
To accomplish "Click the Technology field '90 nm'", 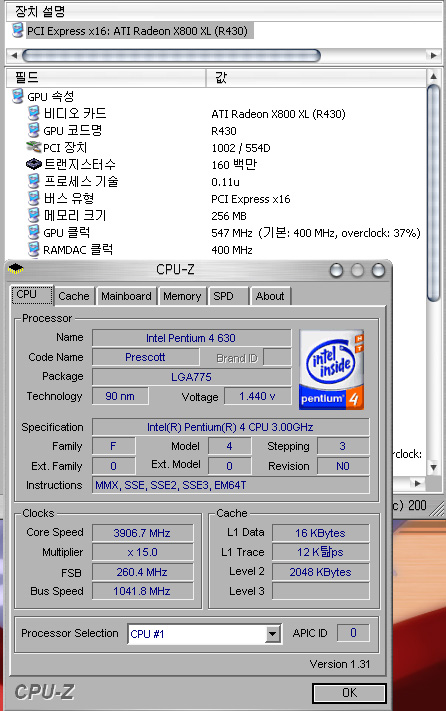I will [120, 396].
